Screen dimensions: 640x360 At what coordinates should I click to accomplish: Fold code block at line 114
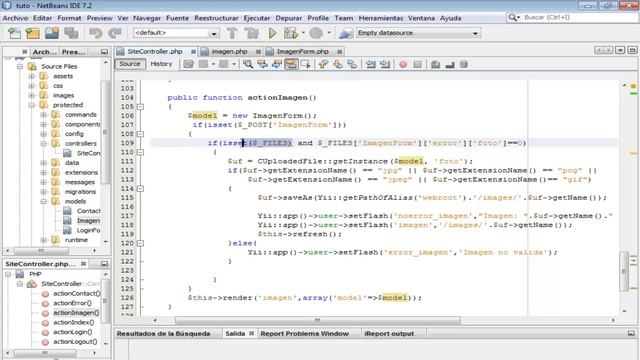click(140, 189)
